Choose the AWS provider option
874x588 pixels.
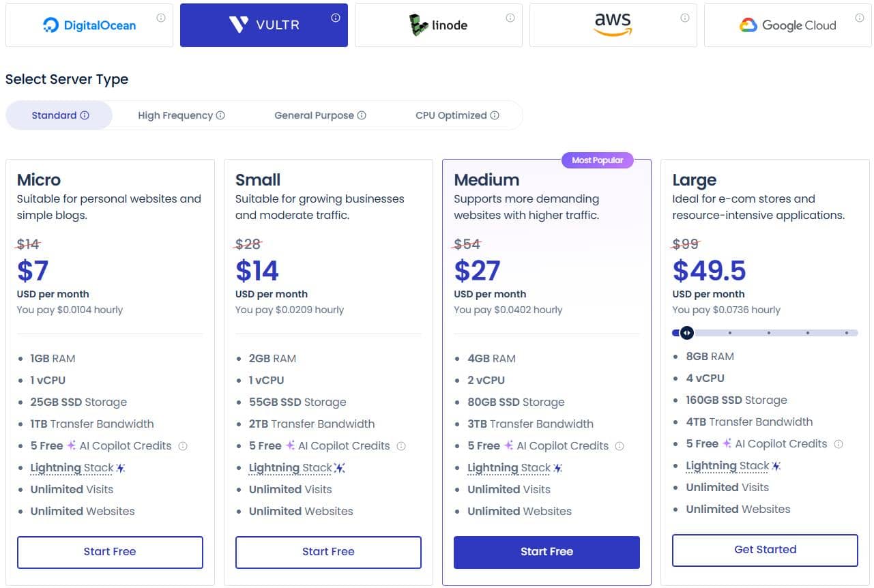[x=613, y=26]
